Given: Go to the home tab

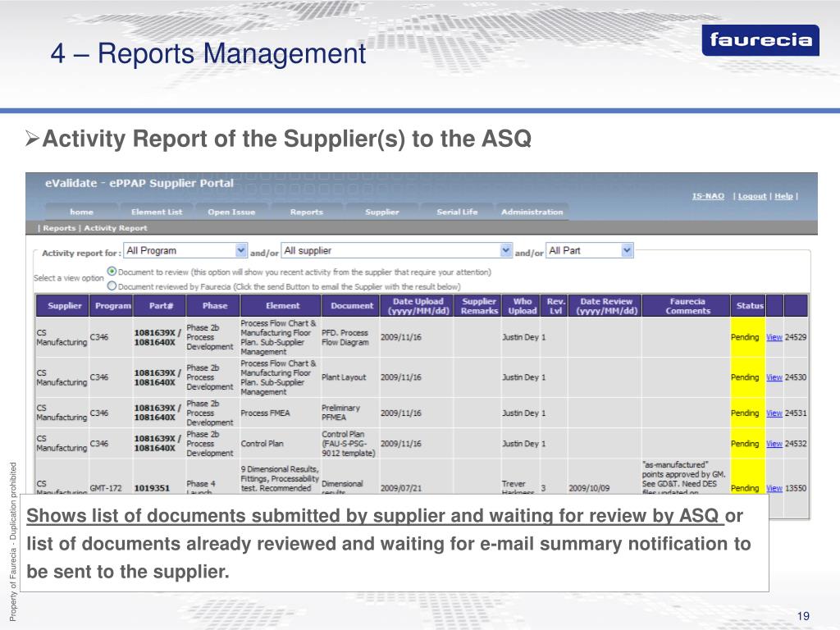Looking at the screenshot, I should point(81,212).
